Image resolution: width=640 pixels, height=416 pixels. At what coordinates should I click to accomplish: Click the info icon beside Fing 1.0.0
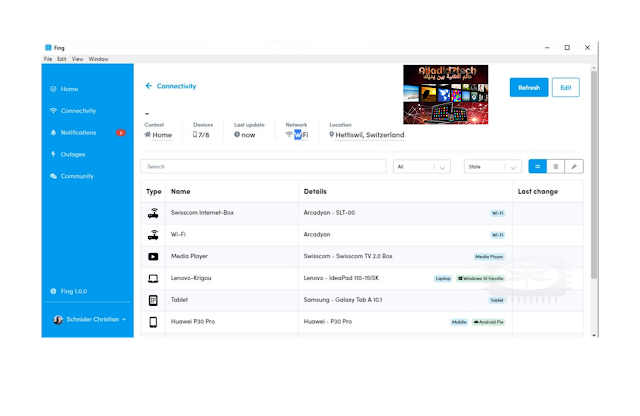pyautogui.click(x=53, y=291)
